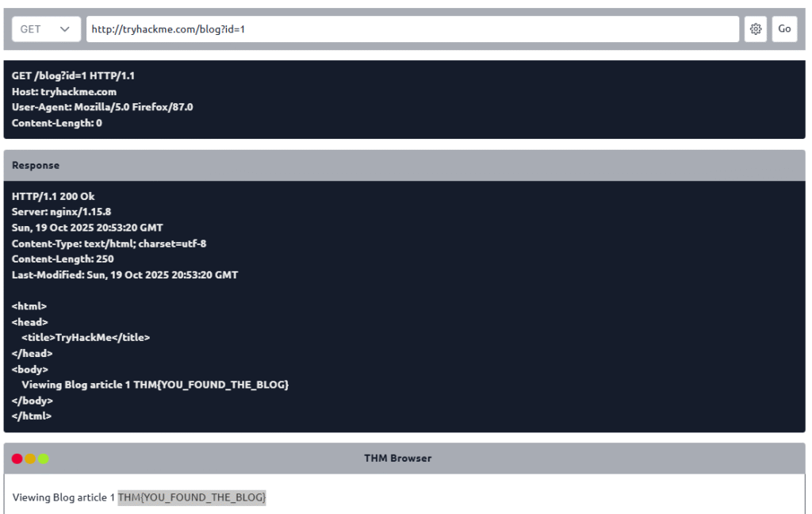
Task: Click the GET /blog?id=1 HTTP/1.1 request line
Action: click(74, 75)
